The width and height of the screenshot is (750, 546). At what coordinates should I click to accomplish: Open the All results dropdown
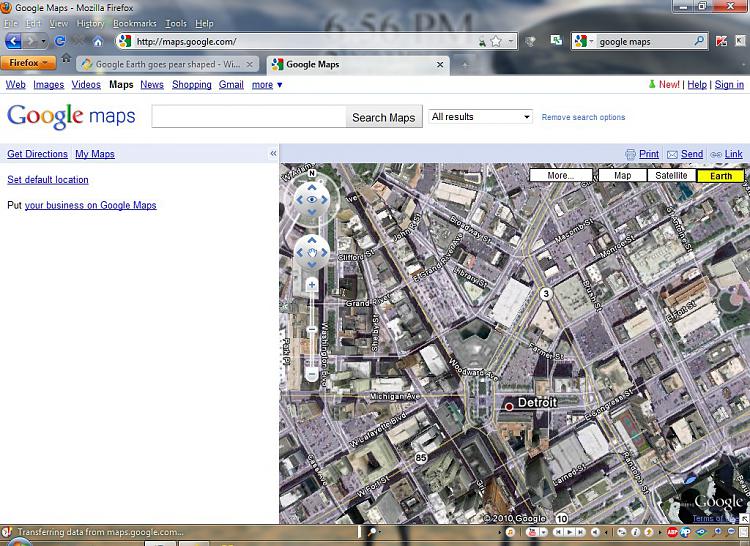pos(480,117)
